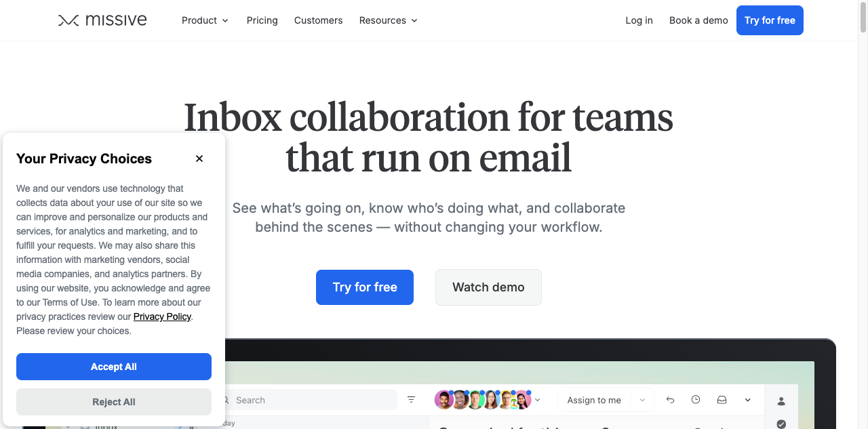The width and height of the screenshot is (868, 429).
Task: Select Book a demo in the header
Action: (x=698, y=20)
